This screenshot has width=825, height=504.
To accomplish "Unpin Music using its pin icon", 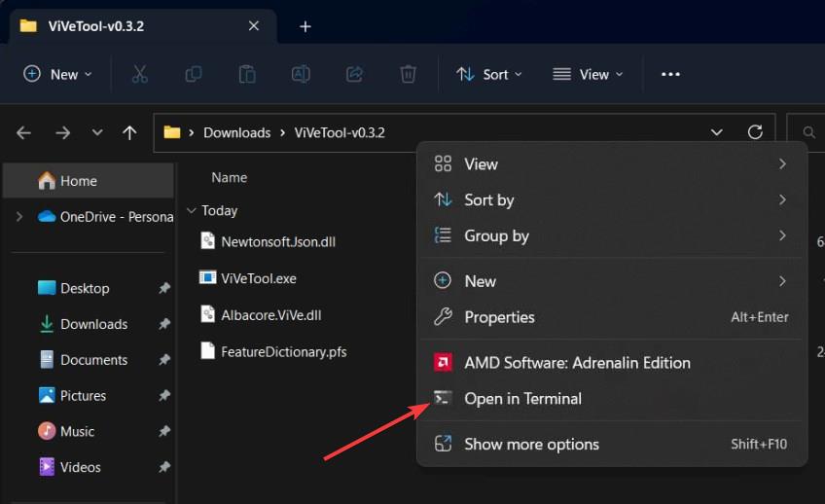I will (164, 431).
